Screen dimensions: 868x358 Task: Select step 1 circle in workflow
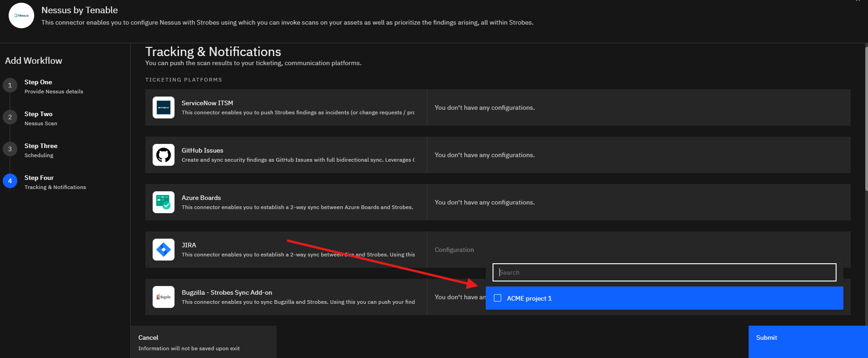10,85
